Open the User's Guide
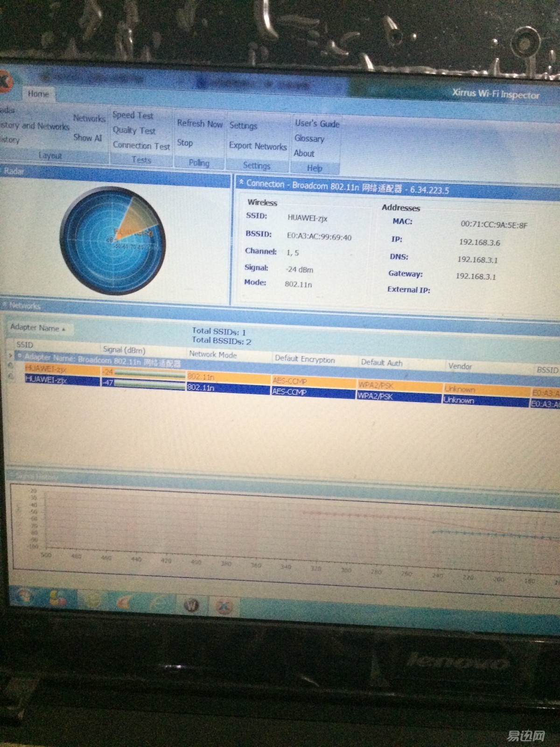The image size is (560, 747). click(317, 124)
